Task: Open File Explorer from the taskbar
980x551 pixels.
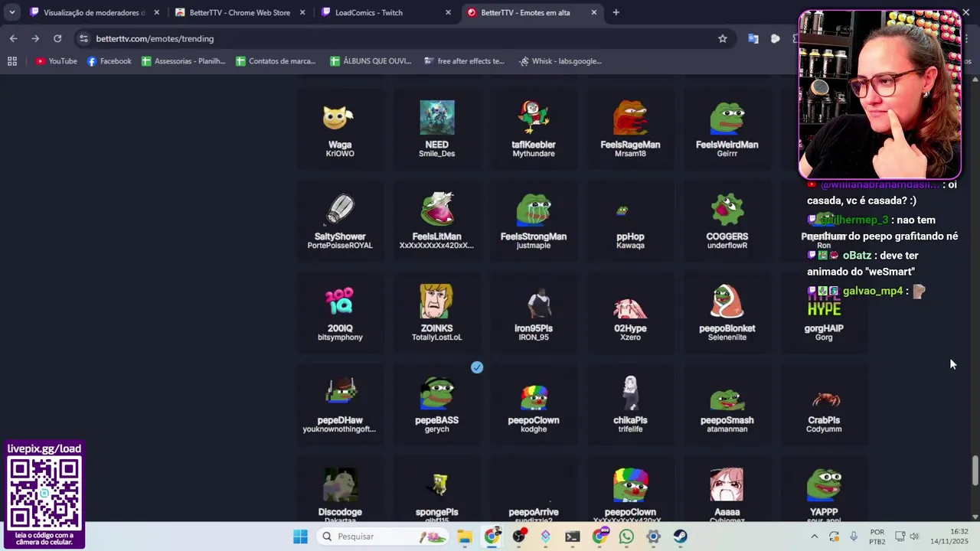Action: click(465, 536)
